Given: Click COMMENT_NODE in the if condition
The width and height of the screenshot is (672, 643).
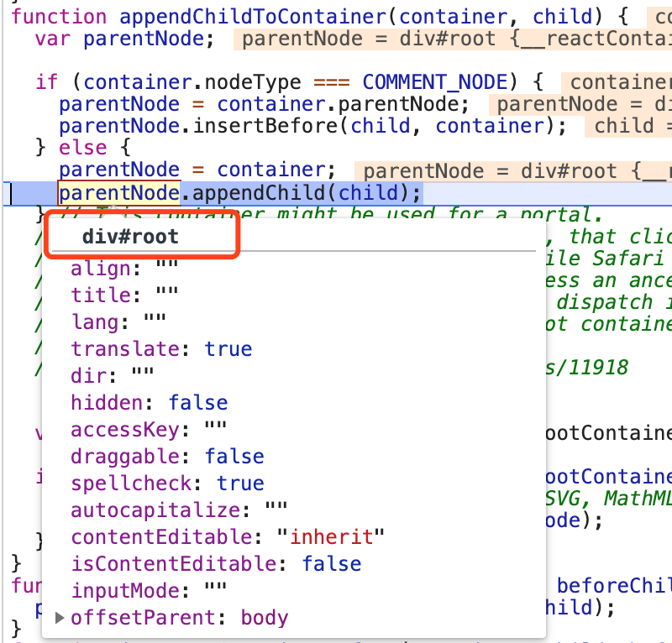Looking at the screenshot, I should [x=435, y=81].
